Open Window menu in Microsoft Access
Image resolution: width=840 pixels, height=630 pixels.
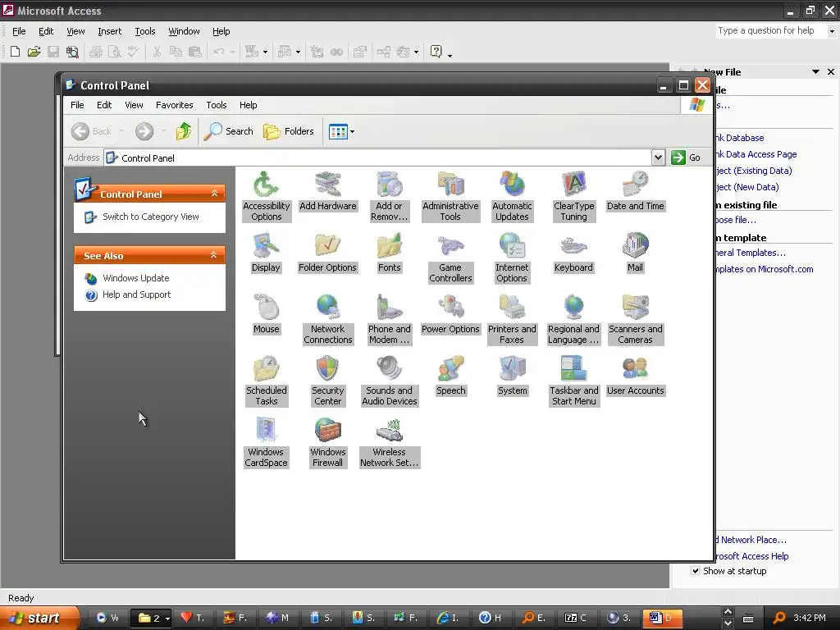point(184,32)
